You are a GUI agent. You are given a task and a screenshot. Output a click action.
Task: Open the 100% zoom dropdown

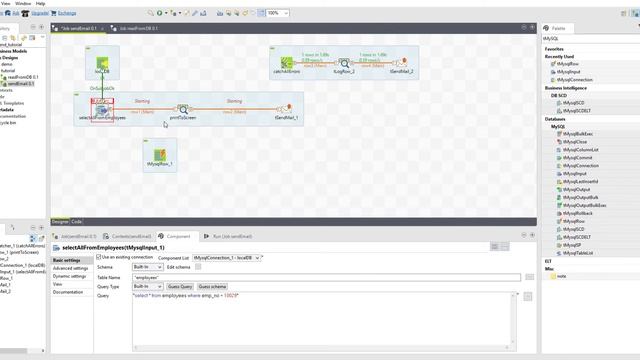[286, 13]
